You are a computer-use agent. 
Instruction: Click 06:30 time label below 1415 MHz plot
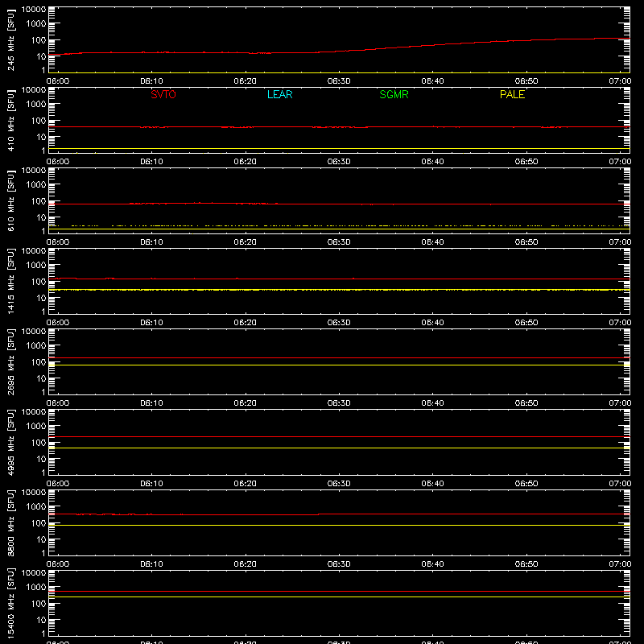click(x=339, y=323)
